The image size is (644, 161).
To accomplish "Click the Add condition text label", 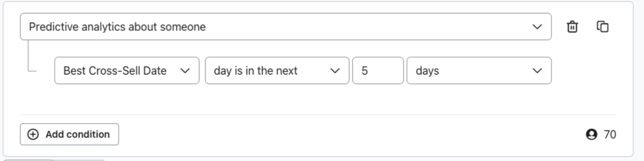I will pos(77,134).
